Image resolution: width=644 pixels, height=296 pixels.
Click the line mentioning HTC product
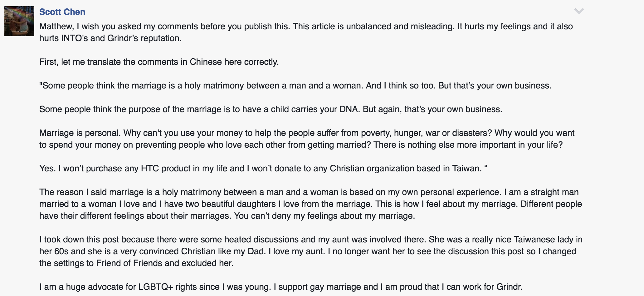tap(263, 168)
